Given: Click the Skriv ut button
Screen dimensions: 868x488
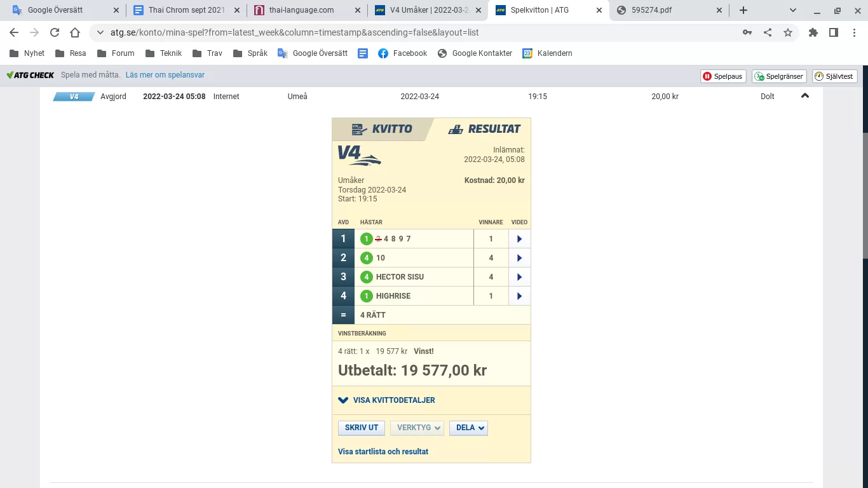Looking at the screenshot, I should coord(362,428).
